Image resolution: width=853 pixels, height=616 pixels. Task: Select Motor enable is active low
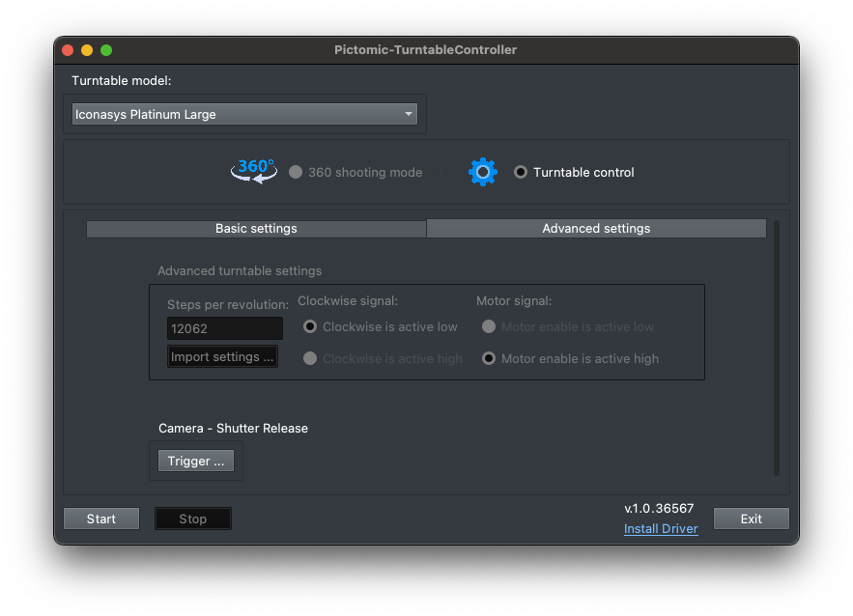489,326
